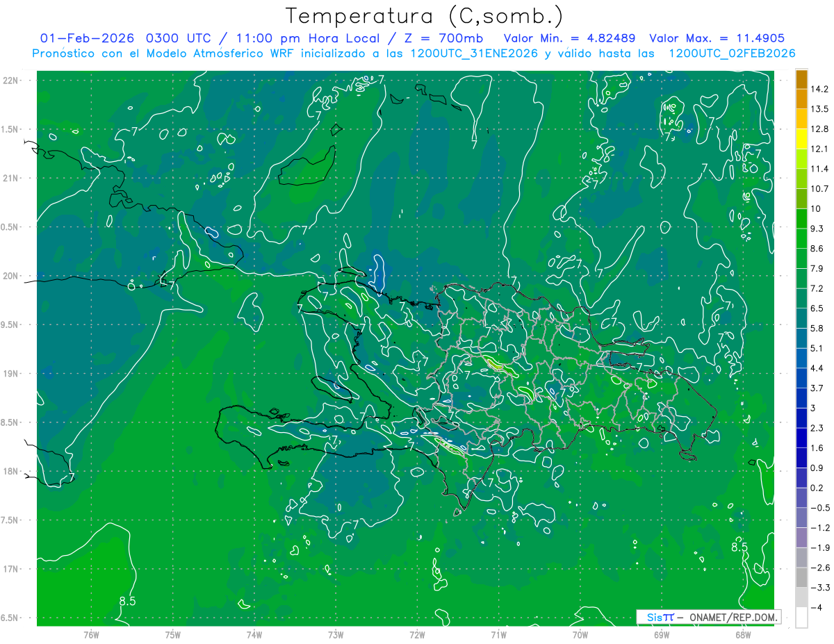The width and height of the screenshot is (834, 644).
Task: Select the white swatch below -4
Action: [x=801, y=618]
